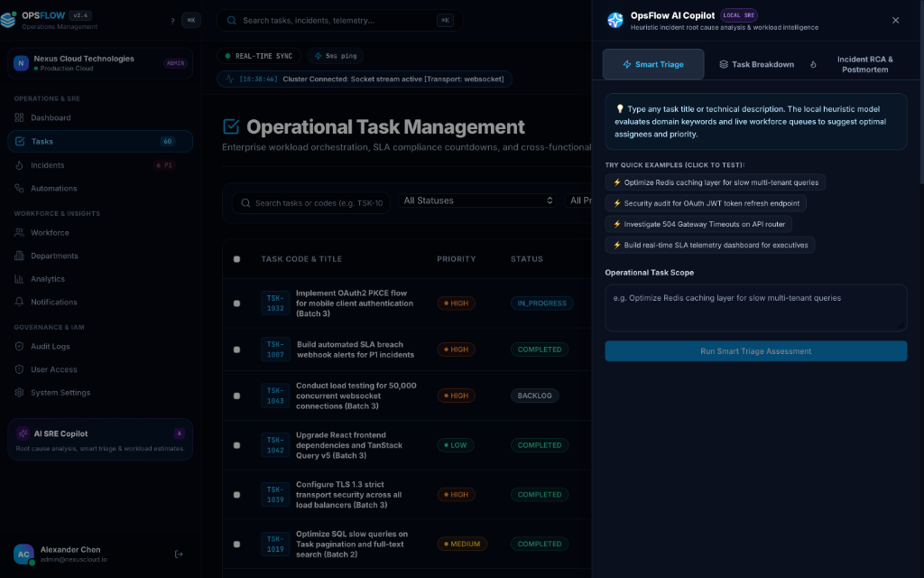The height and width of the screenshot is (578, 924).
Task: Check the TSK-1032 row checkbox
Action: [x=237, y=303]
